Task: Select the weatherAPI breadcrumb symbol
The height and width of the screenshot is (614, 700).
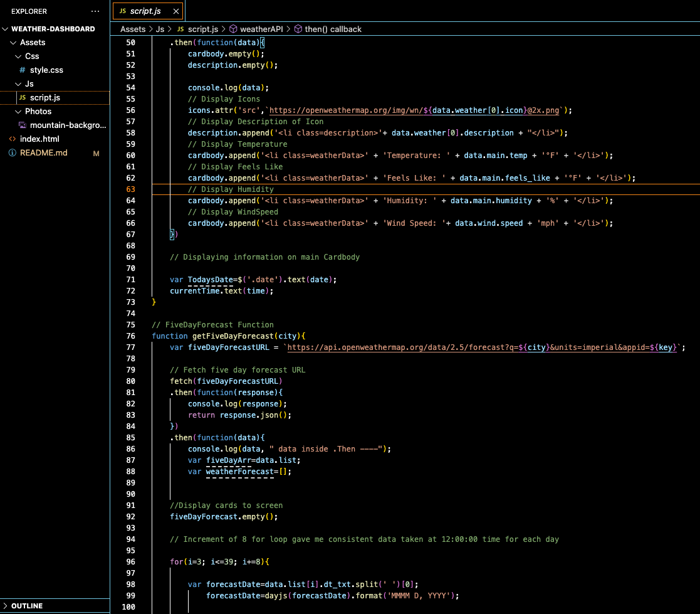Action: 261,29
